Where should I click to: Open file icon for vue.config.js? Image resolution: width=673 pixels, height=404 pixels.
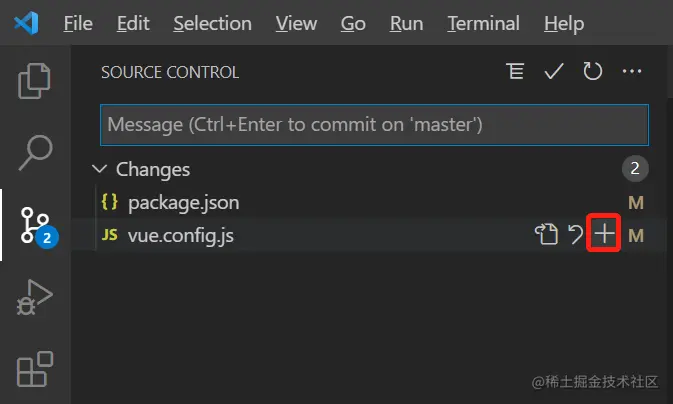click(546, 234)
